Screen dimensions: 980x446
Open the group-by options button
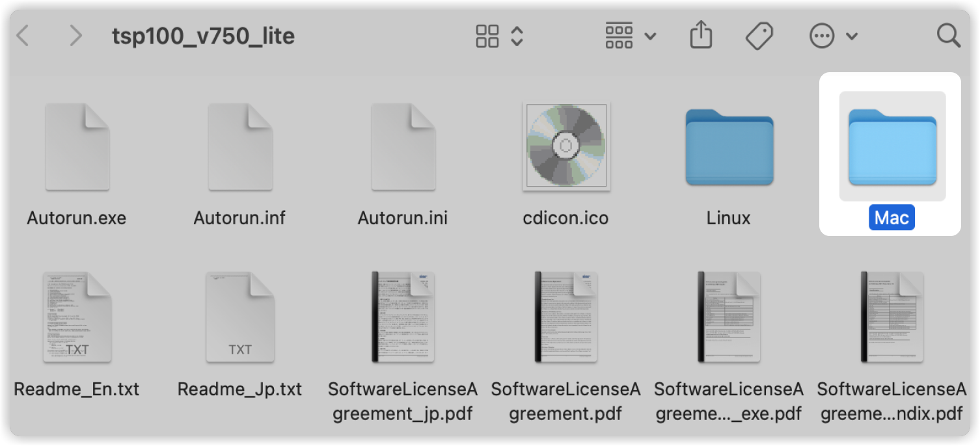pyautogui.click(x=630, y=36)
